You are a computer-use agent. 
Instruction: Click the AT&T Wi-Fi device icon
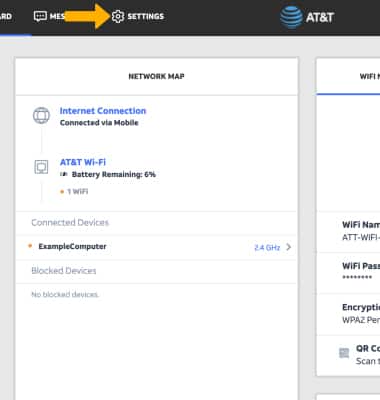click(x=41, y=167)
